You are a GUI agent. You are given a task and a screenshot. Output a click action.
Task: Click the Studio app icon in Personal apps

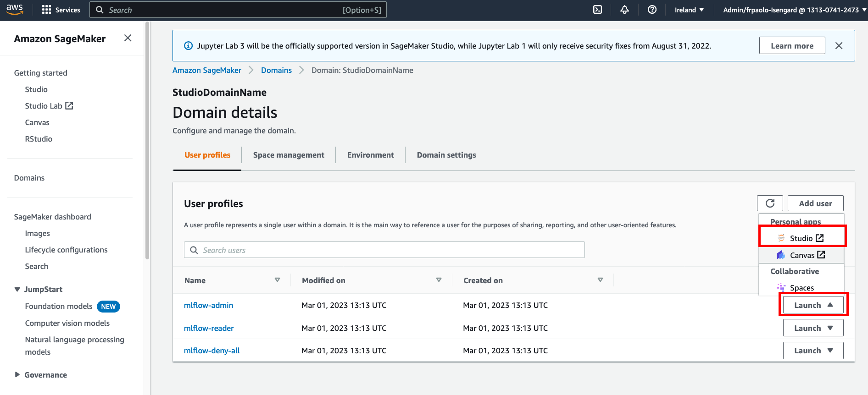click(781, 238)
